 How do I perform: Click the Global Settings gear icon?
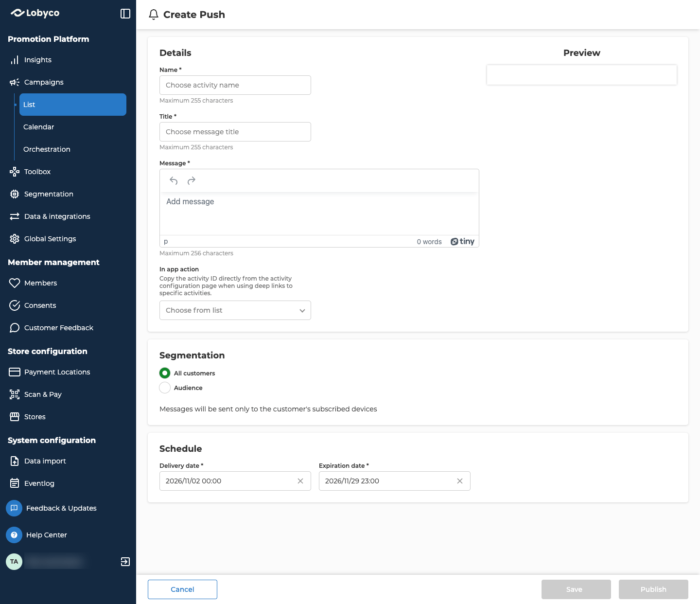click(x=15, y=239)
